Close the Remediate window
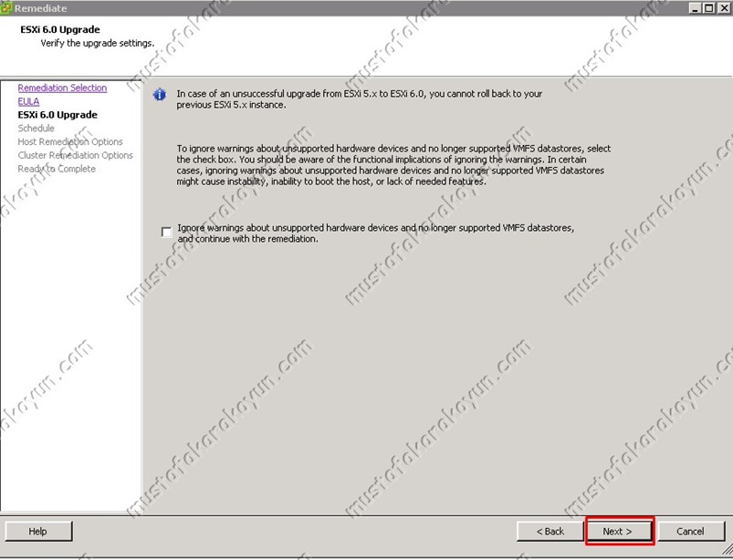The height and width of the screenshot is (560, 733). [x=723, y=8]
